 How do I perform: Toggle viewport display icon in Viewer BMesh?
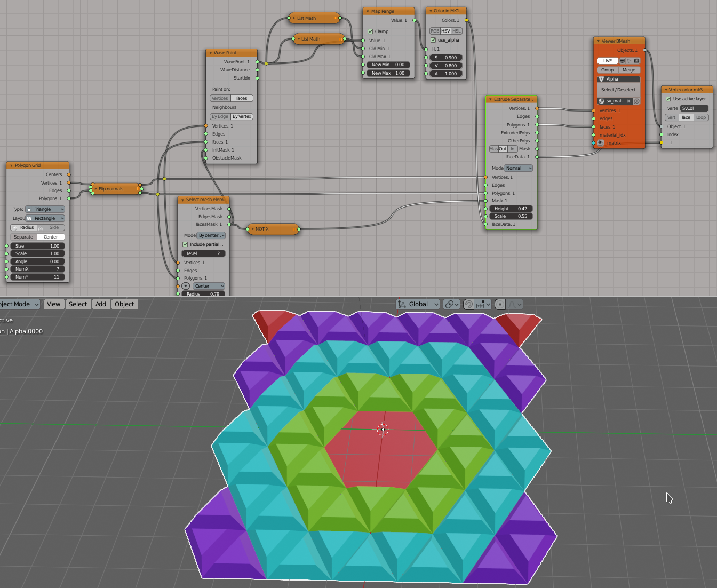[622, 61]
